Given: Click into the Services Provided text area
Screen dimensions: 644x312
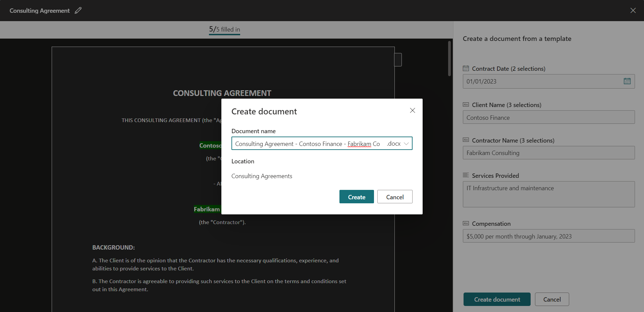Looking at the screenshot, I should (548, 194).
